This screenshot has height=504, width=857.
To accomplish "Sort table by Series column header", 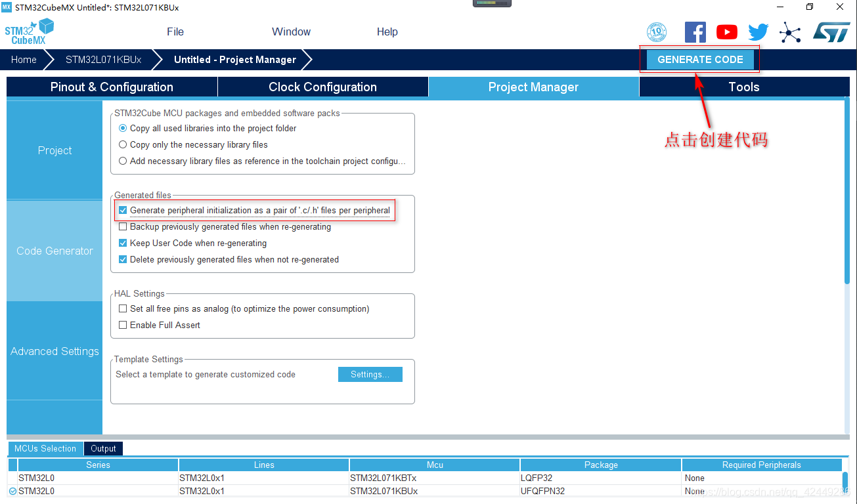I will [x=98, y=465].
